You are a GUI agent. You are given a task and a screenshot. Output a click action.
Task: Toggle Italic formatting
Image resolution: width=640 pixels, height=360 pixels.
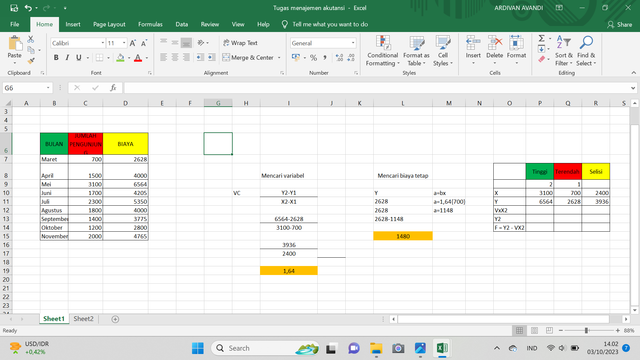(67, 58)
